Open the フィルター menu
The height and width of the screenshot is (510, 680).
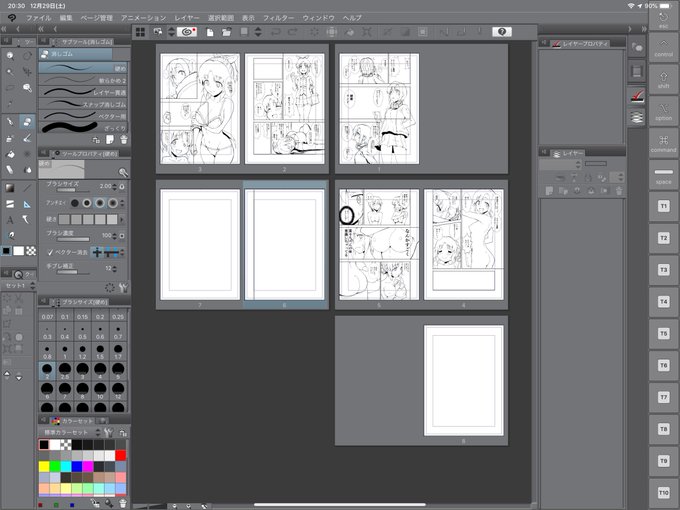coord(278,18)
